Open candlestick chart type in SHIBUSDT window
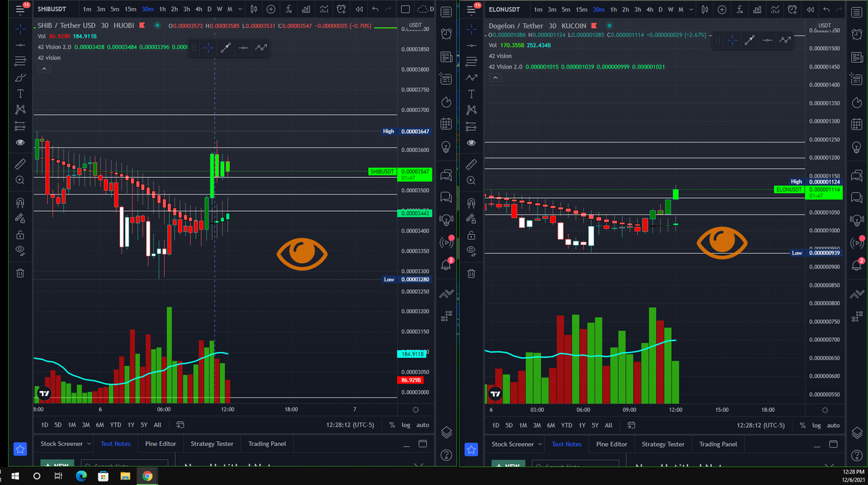The image size is (868, 485). pyautogui.click(x=253, y=9)
